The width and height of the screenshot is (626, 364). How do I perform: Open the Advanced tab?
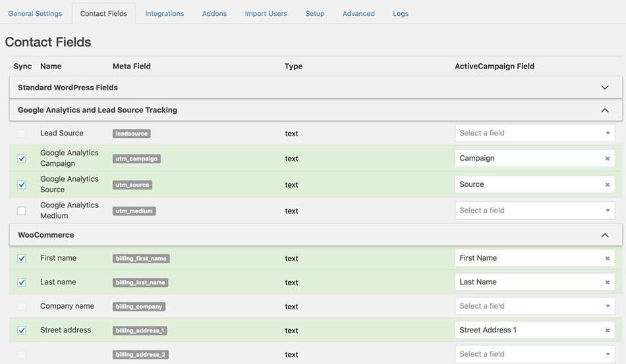[x=358, y=14]
